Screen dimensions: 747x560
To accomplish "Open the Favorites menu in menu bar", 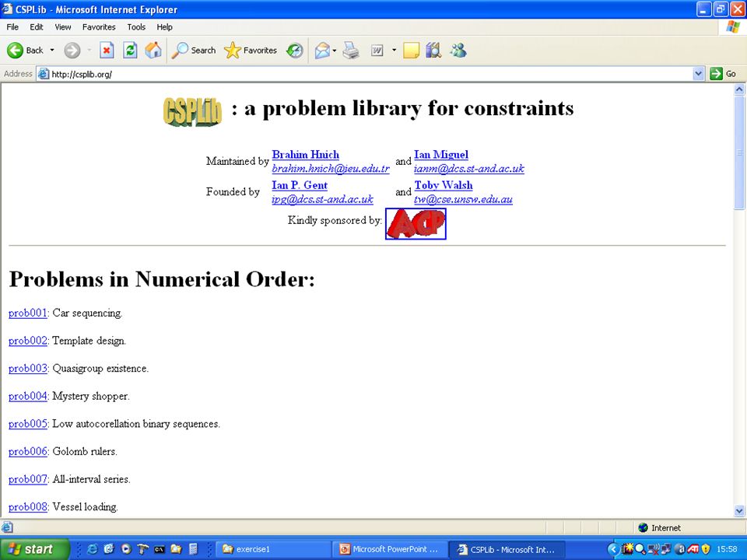I will coord(99,27).
